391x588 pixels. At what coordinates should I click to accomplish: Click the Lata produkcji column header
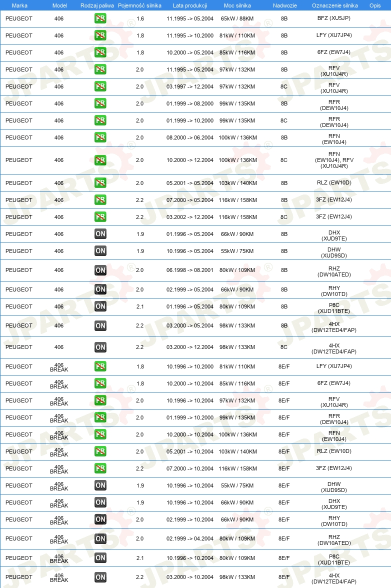tap(190, 5)
